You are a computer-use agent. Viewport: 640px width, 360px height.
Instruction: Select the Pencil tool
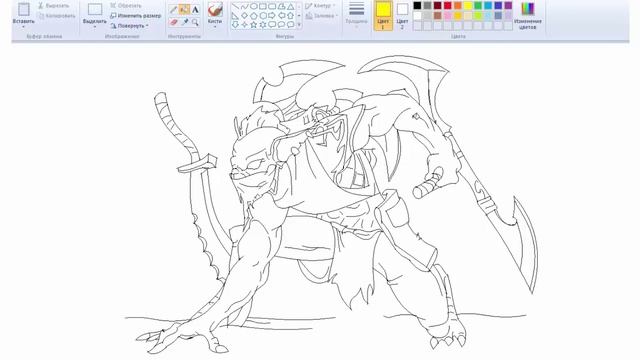click(x=173, y=9)
